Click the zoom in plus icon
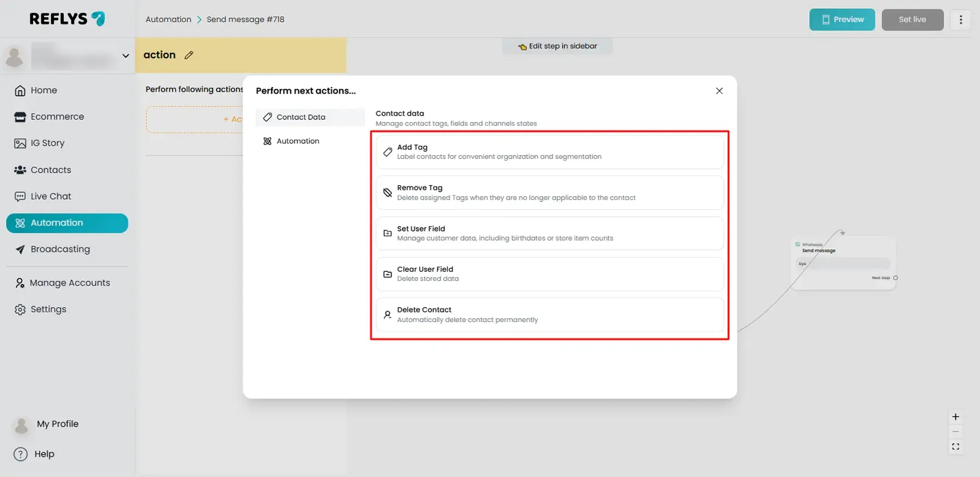 click(955, 417)
